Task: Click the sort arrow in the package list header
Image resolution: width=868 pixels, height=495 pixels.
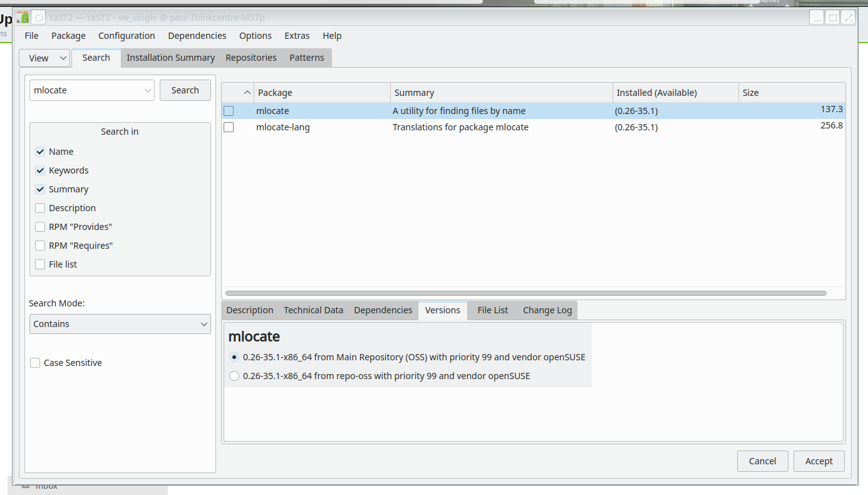Action: [x=247, y=92]
